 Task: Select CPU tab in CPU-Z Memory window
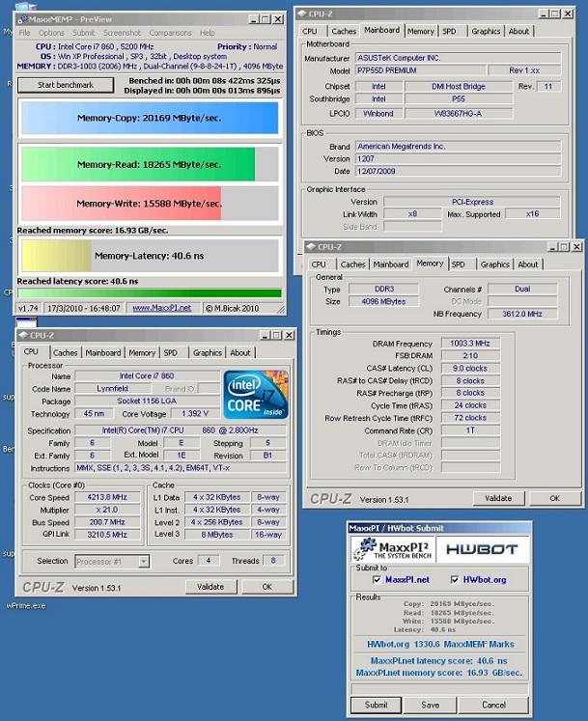pyautogui.click(x=319, y=264)
